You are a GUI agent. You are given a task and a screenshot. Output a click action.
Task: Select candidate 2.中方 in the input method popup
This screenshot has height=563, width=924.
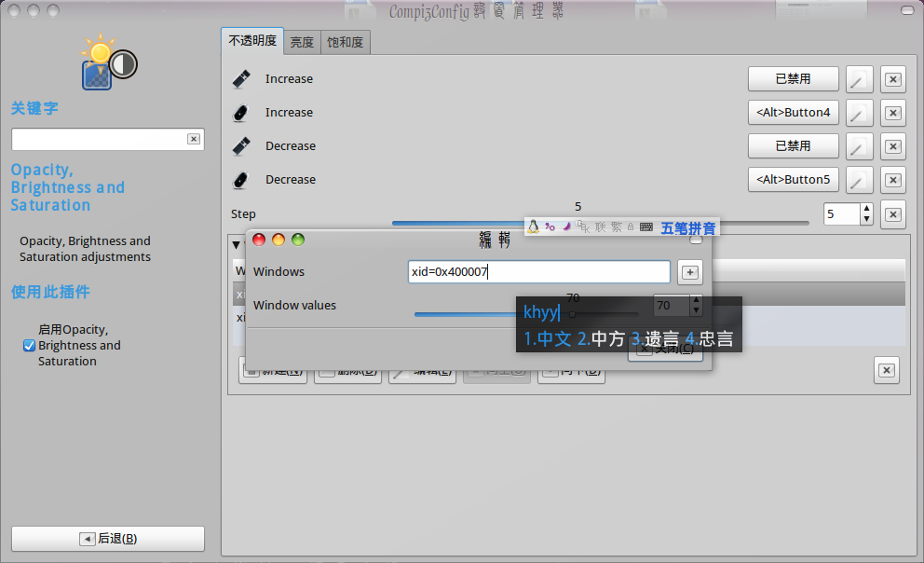[601, 339]
